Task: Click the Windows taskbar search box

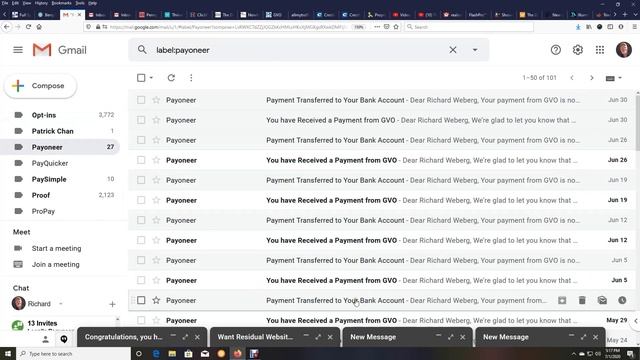Action: pos(73,353)
